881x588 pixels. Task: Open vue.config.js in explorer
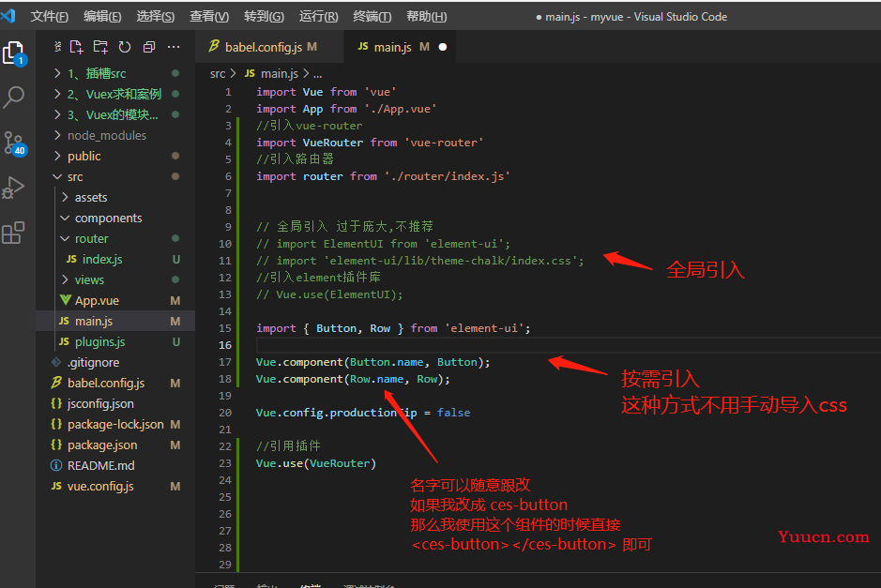coord(115,486)
